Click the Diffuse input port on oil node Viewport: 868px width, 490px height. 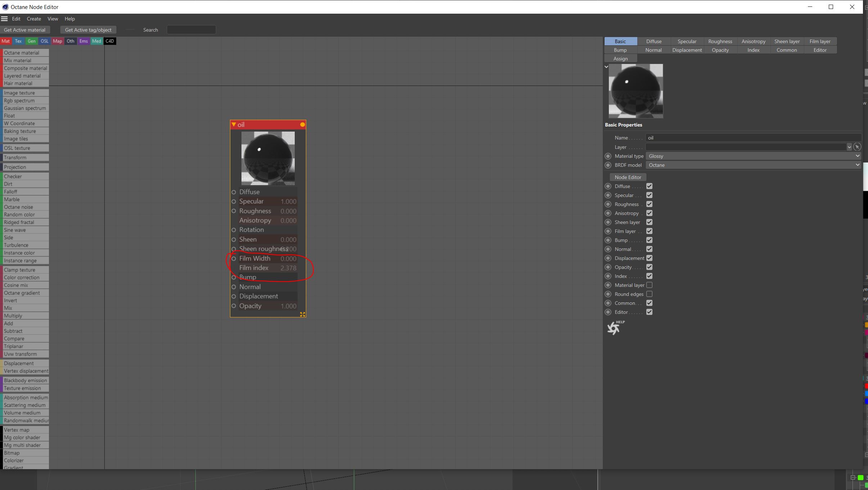(234, 192)
